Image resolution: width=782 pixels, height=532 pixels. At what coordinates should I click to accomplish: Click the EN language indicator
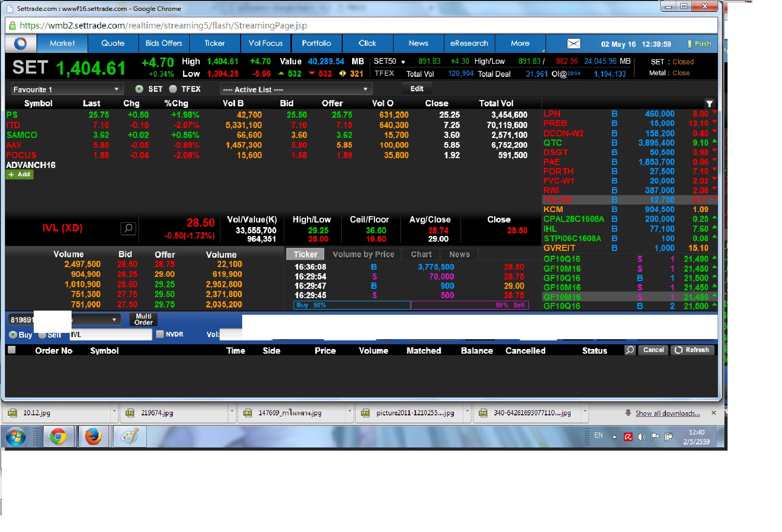(598, 436)
